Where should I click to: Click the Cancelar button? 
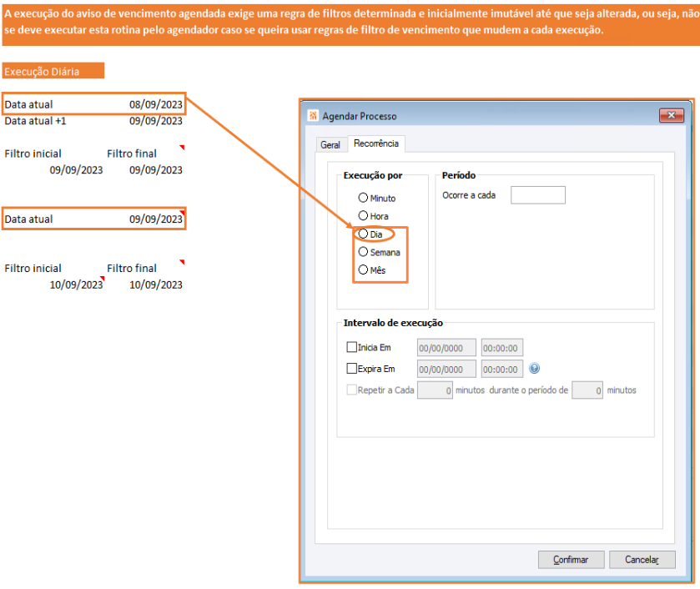[x=642, y=560]
